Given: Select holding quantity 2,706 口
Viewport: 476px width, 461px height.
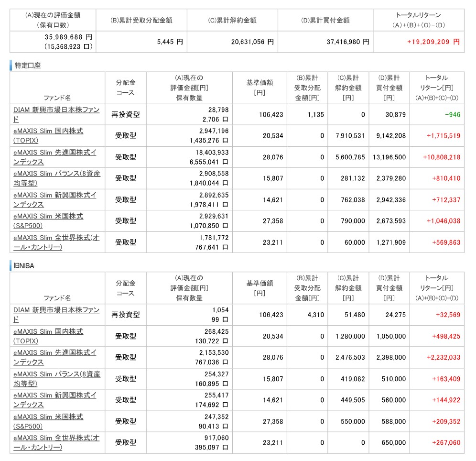Looking at the screenshot, I should 215,120.
